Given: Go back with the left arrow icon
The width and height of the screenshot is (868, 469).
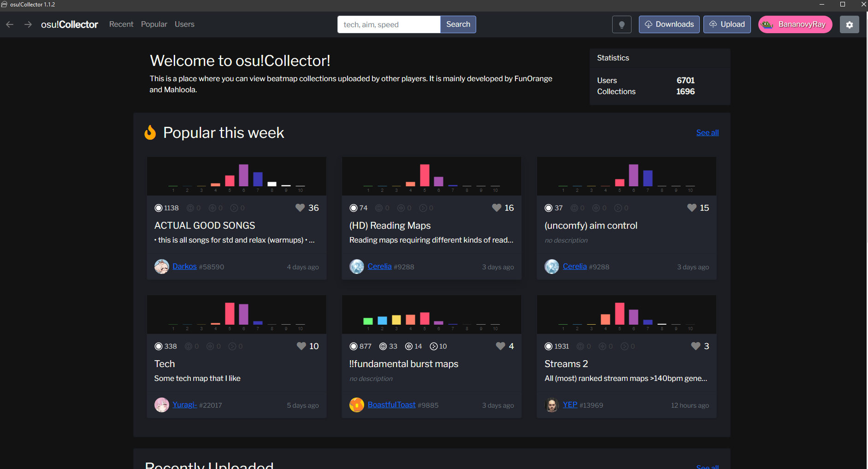Looking at the screenshot, I should coord(10,24).
